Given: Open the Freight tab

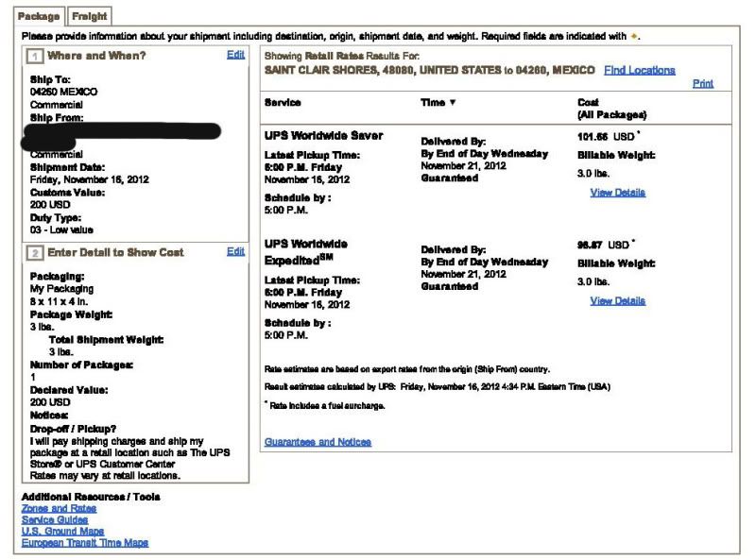Looking at the screenshot, I should click(89, 16).
